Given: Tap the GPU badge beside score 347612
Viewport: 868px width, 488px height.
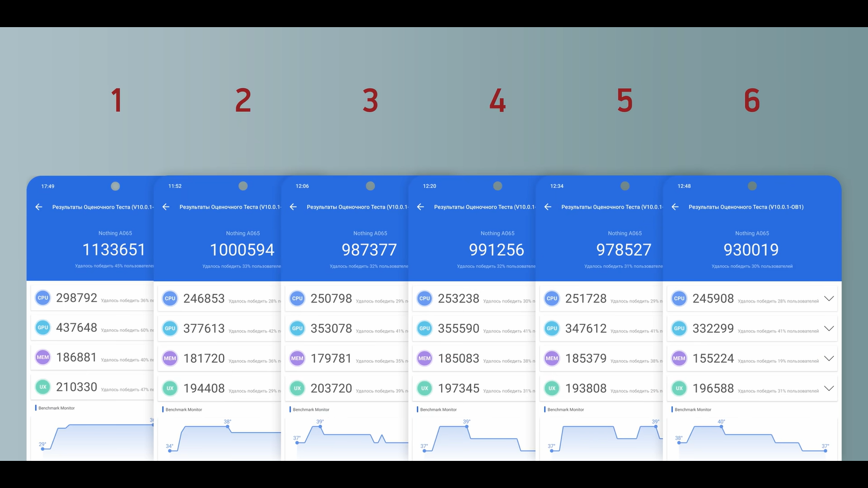Looking at the screenshot, I should point(552,328).
